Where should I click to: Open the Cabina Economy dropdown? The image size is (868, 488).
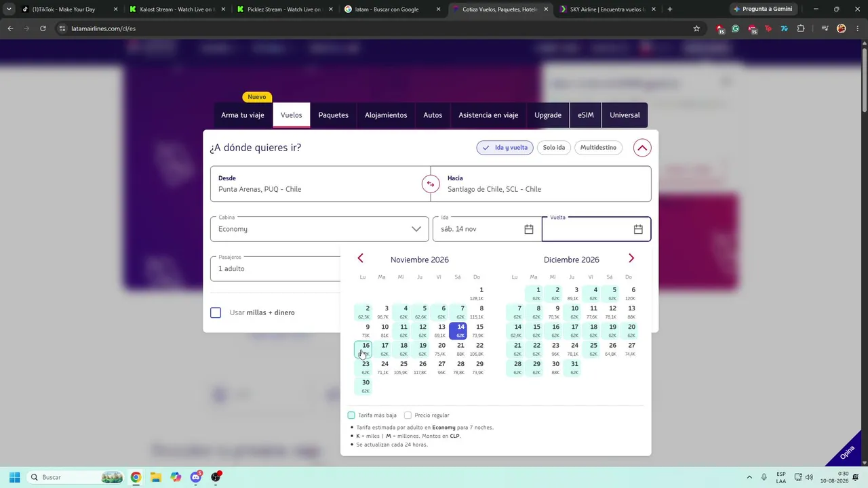point(319,229)
